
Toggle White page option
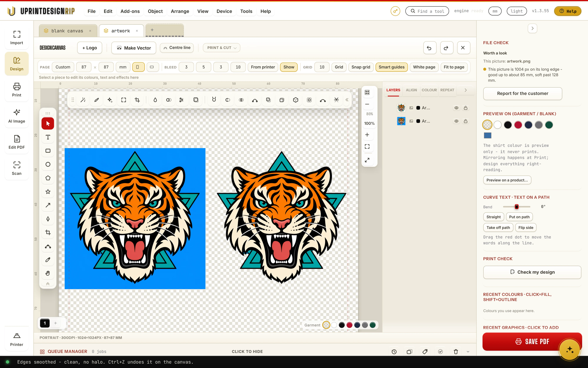click(x=424, y=67)
